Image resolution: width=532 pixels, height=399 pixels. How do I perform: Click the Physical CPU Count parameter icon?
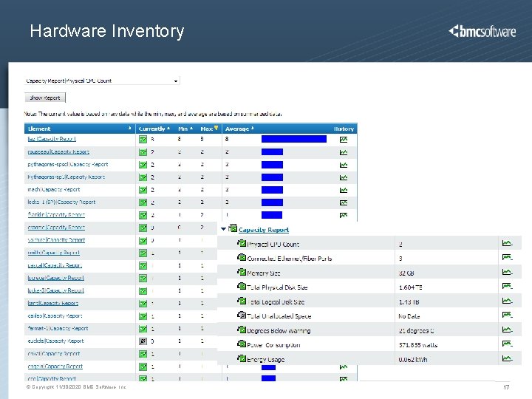242,243
